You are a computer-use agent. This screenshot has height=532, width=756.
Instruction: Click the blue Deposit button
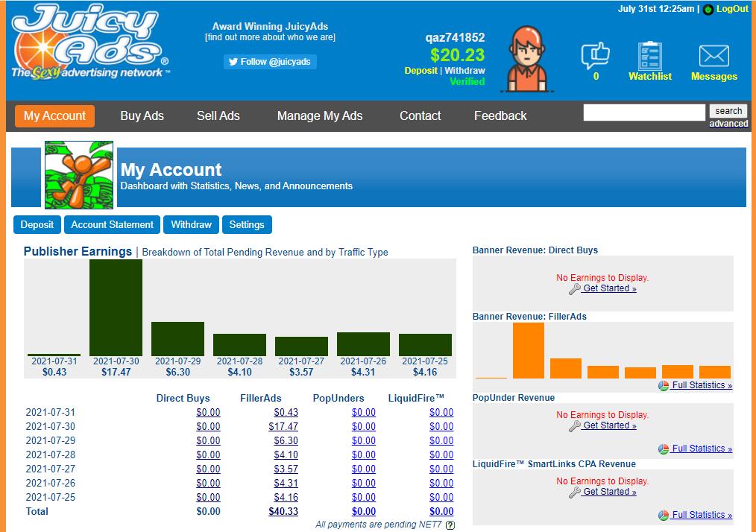click(x=37, y=224)
